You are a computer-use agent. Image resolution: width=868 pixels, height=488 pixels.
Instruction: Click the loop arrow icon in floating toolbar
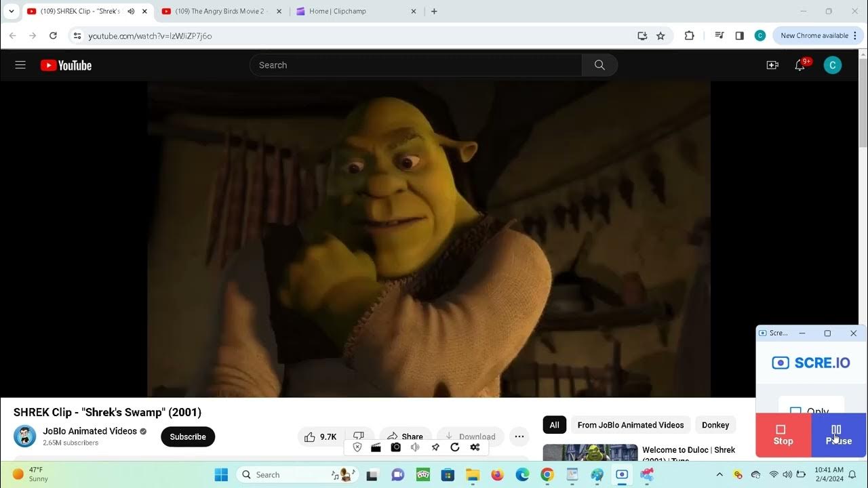coord(455,447)
